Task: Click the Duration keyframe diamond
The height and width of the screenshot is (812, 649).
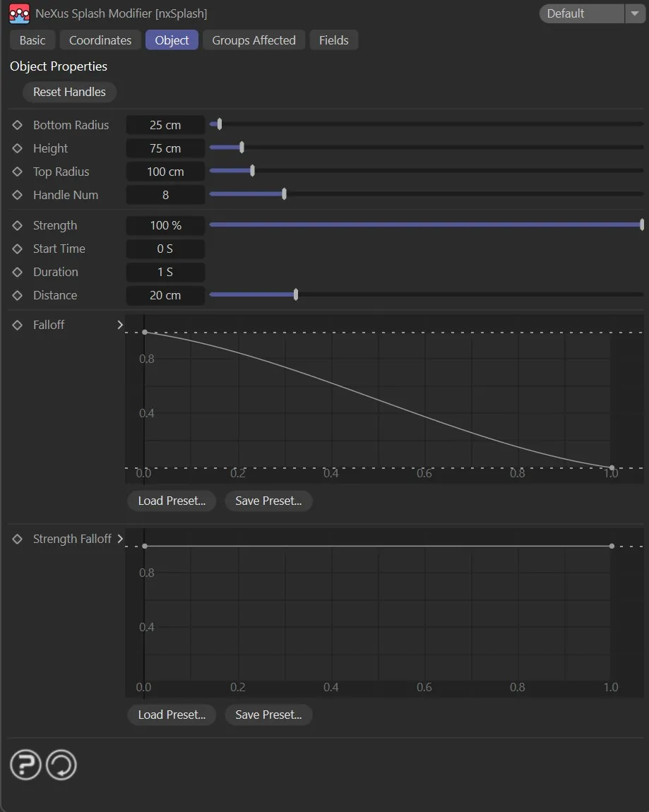Action: [x=18, y=272]
